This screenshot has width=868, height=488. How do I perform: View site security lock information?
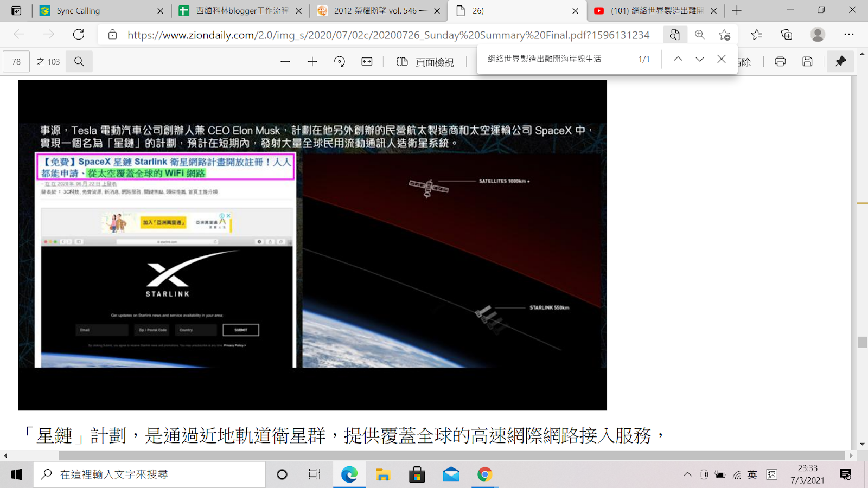pos(112,35)
